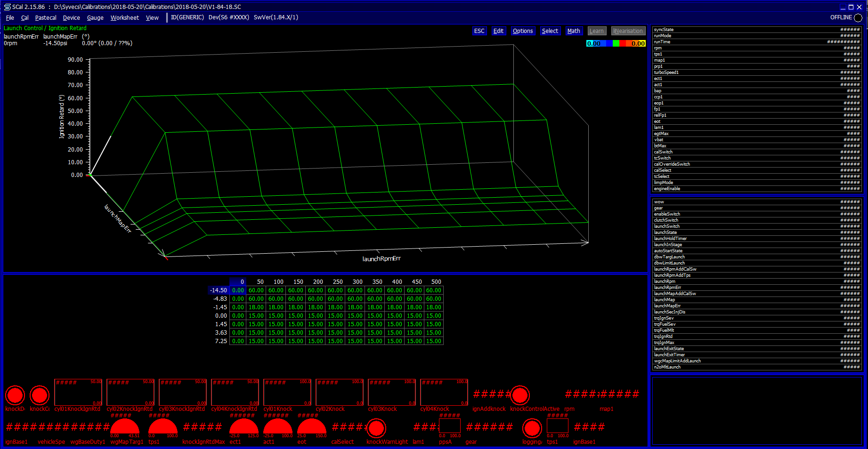
Task: Open the Gauge menu
Action: click(95, 17)
